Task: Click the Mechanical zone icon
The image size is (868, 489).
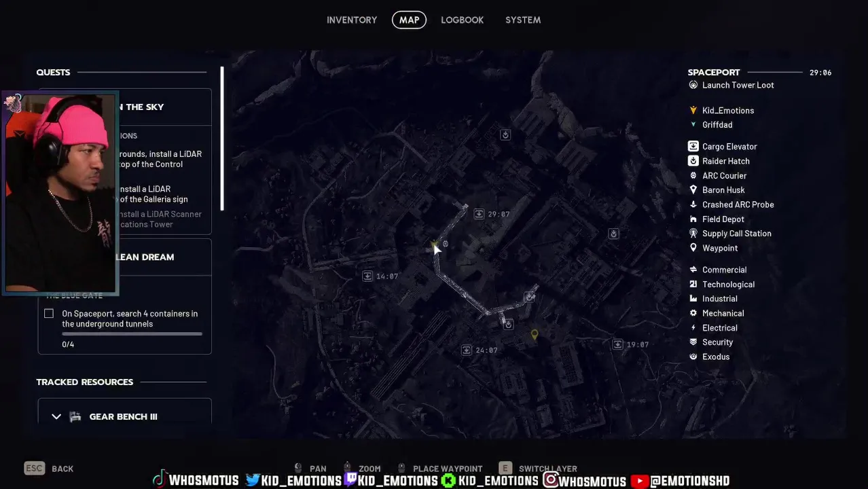Action: click(693, 313)
